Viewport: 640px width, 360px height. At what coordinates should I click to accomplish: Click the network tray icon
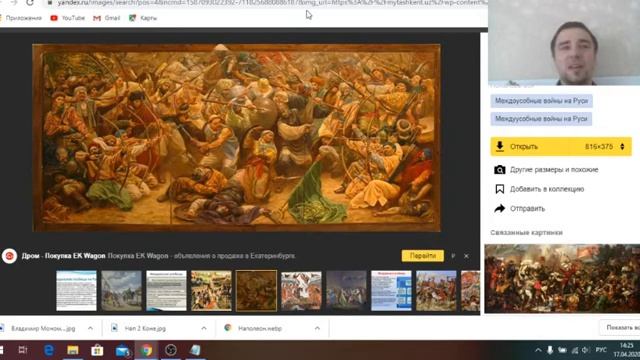pos(575,350)
